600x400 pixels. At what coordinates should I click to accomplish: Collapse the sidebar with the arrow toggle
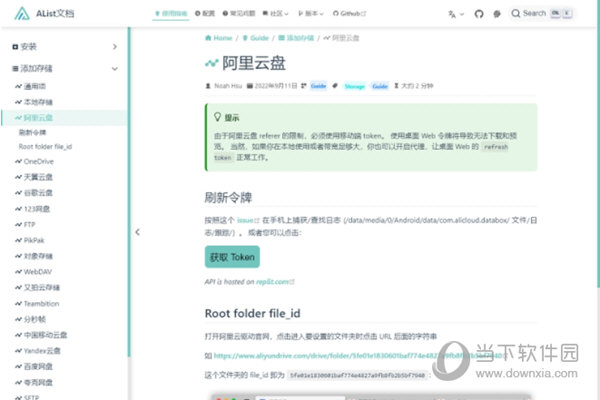[137, 232]
